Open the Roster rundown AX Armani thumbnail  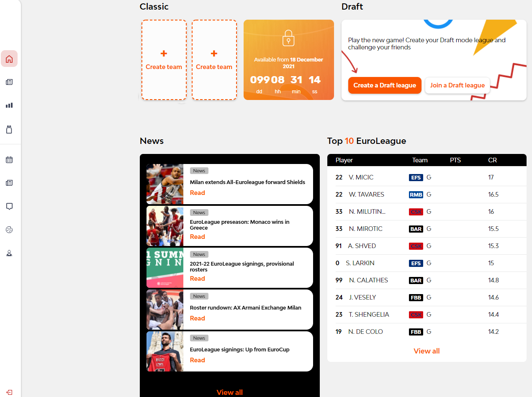(x=165, y=310)
